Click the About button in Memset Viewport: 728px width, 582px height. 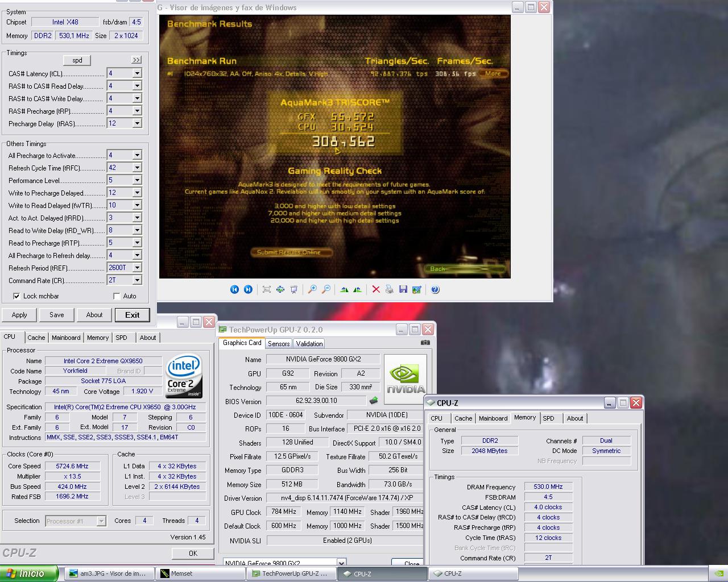pyautogui.click(x=94, y=315)
